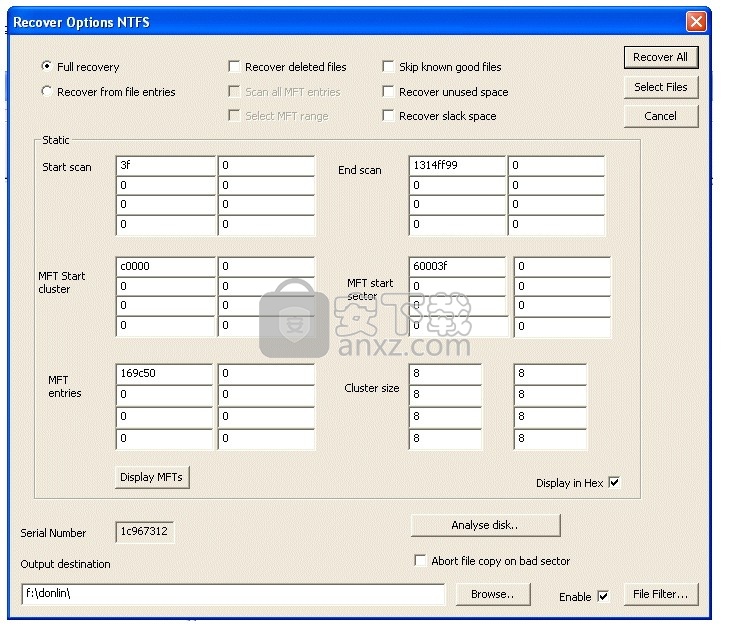
Task: Run Analyse disk
Action: pyautogui.click(x=485, y=525)
